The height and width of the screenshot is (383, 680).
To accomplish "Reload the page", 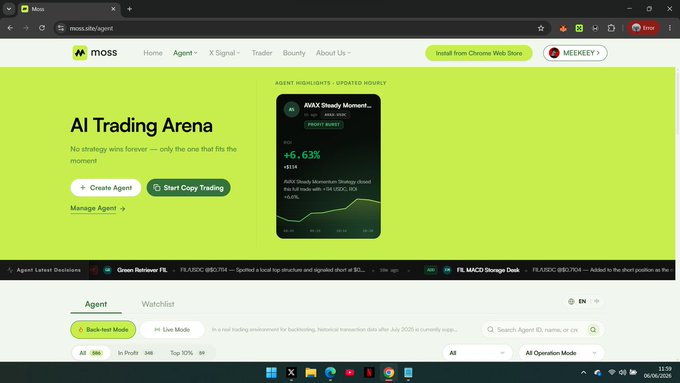I will click(x=42, y=28).
